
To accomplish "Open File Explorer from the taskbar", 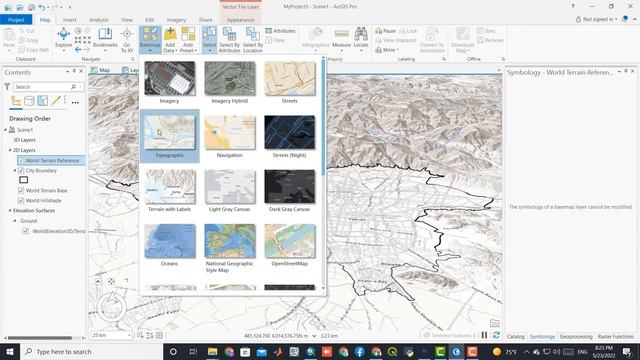I will pos(212,351).
